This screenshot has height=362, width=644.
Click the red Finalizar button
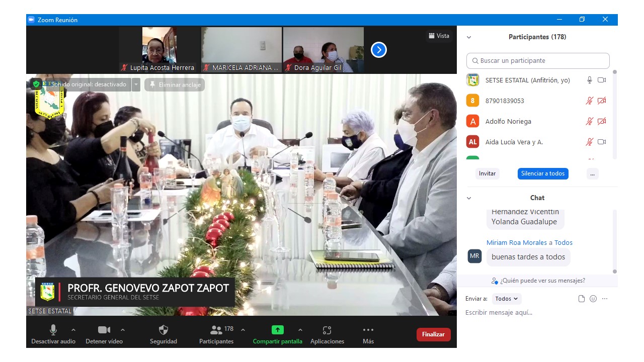pos(433,334)
